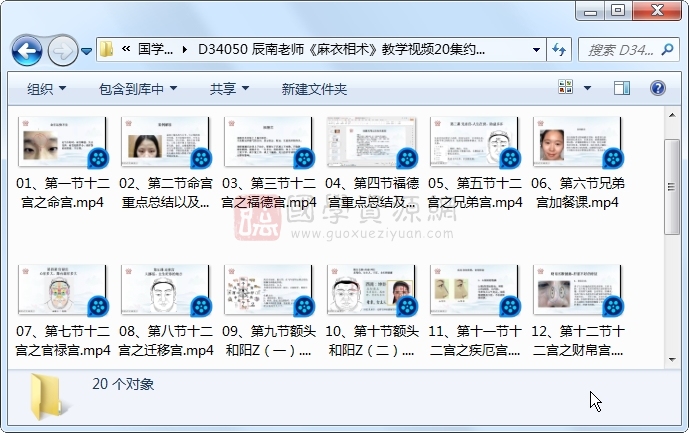The image size is (689, 433).
Task: Select video thumbnail 08、第八节十二宫之迁移宫
Action: (x=166, y=290)
